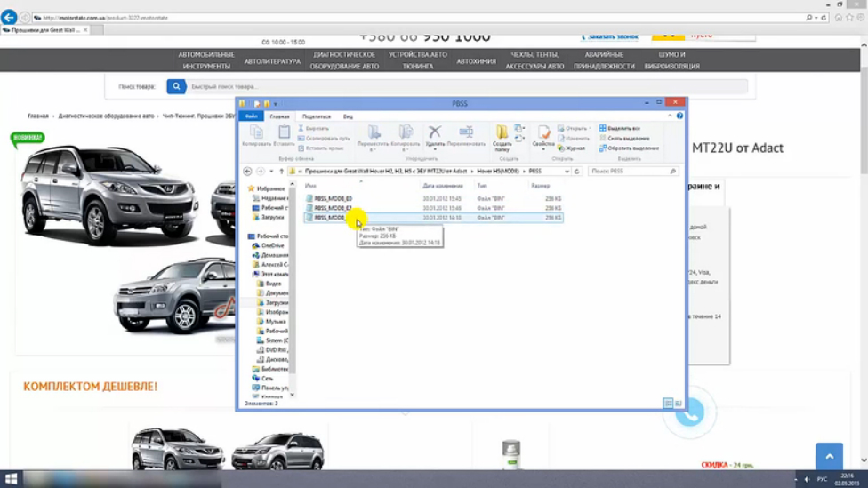Click Журнал in the Открыть group
The width and height of the screenshot is (868, 488).
tap(571, 148)
